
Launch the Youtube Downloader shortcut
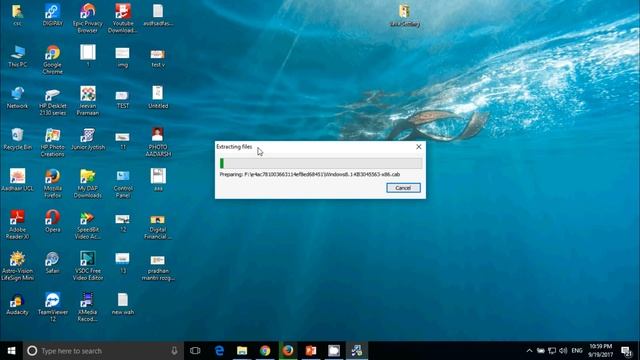(122, 18)
